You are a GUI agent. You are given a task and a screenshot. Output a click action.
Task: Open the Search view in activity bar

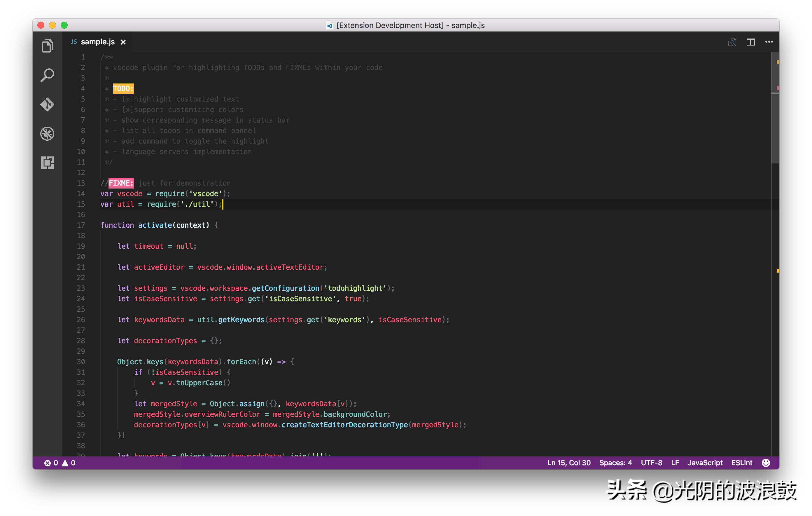[x=47, y=75]
